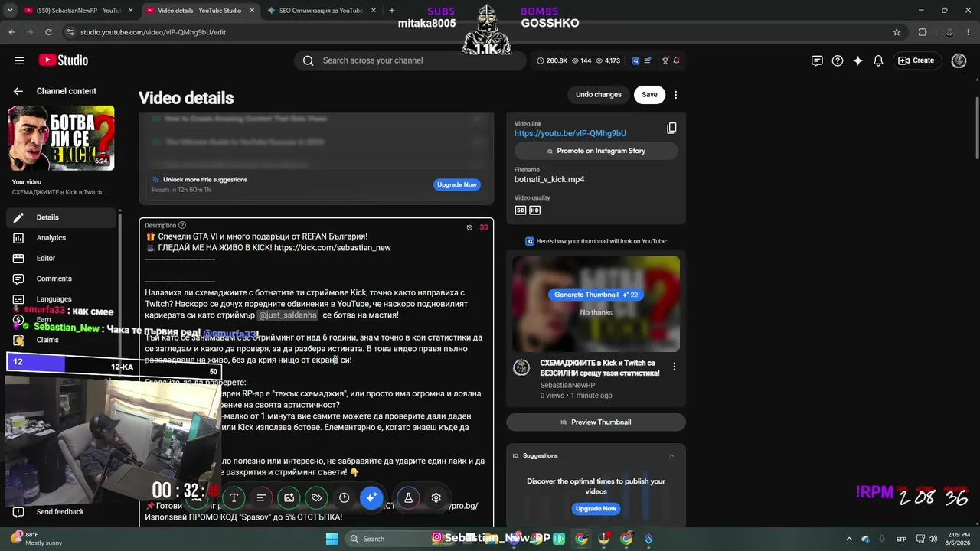Open the three-dot options menu next to Save
The image size is (980, 551).
[x=675, y=95]
